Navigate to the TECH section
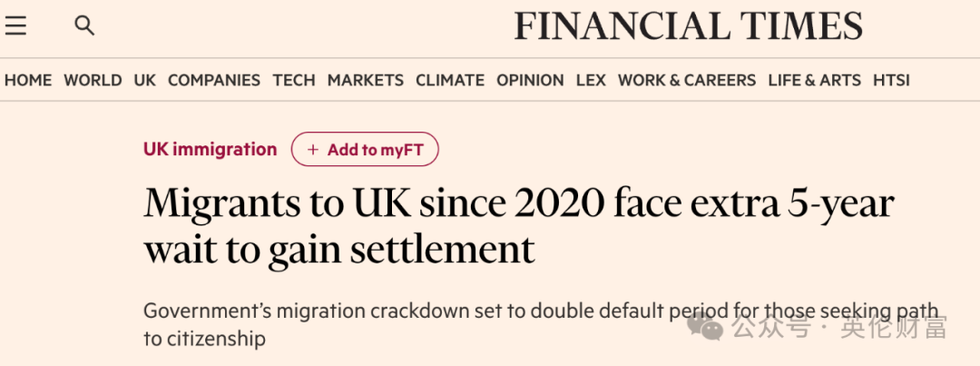 pyautogui.click(x=294, y=81)
